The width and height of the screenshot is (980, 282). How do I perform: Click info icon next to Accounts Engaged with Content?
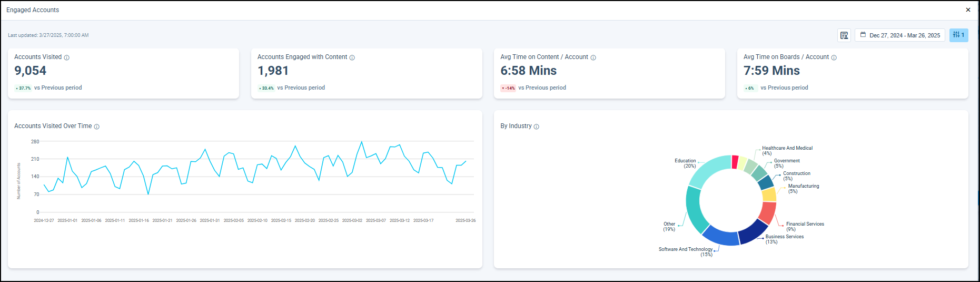352,57
